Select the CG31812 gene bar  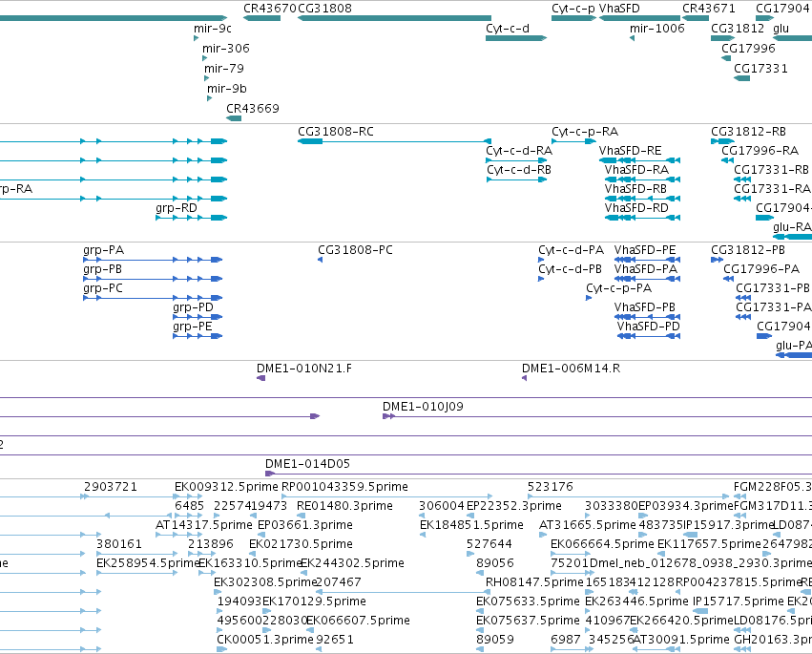[723, 38]
